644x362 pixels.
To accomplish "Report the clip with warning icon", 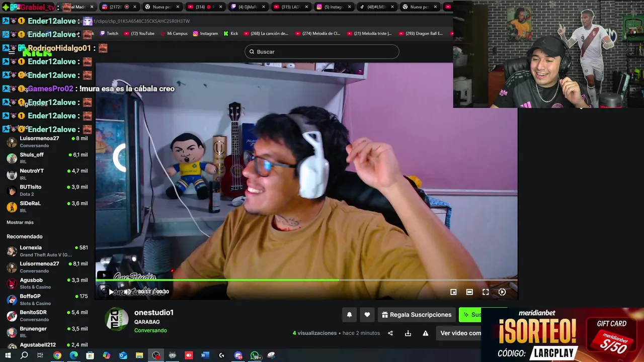I will coord(426,333).
